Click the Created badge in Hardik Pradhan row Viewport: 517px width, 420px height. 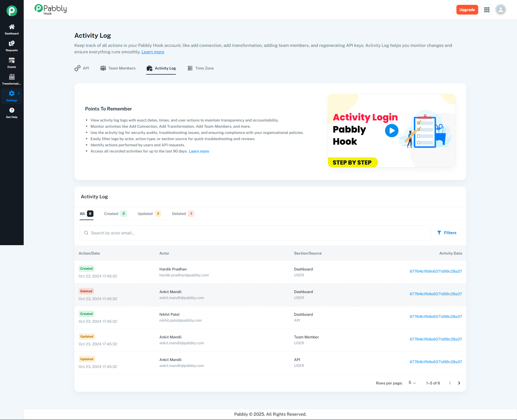click(x=86, y=269)
